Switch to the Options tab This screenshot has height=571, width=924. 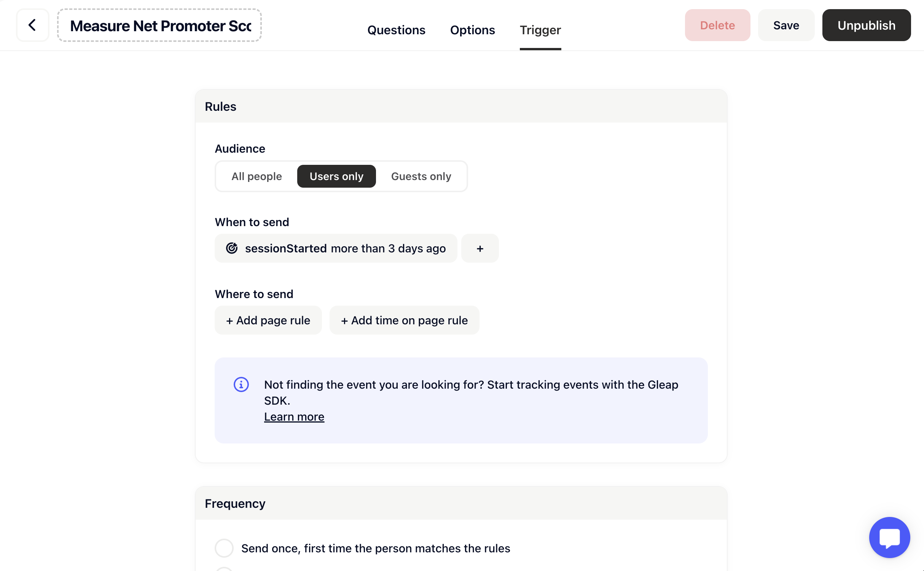click(x=473, y=30)
